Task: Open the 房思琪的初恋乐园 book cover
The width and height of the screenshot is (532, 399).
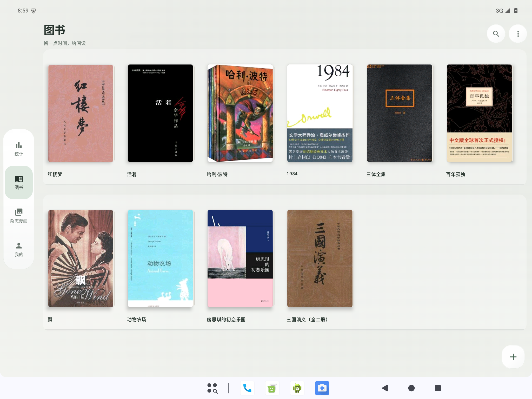Action: coord(240,258)
